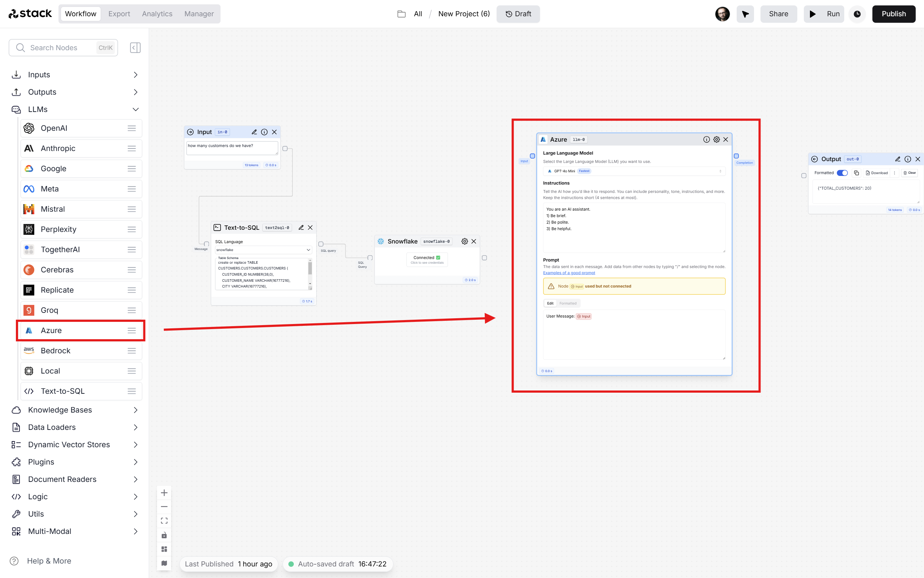924x578 pixels.
Task: Add the Meta LLM node
Action: coord(81,189)
